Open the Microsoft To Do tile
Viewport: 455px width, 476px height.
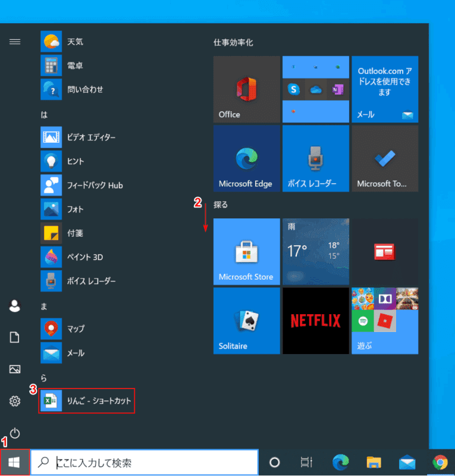pyautogui.click(x=385, y=158)
